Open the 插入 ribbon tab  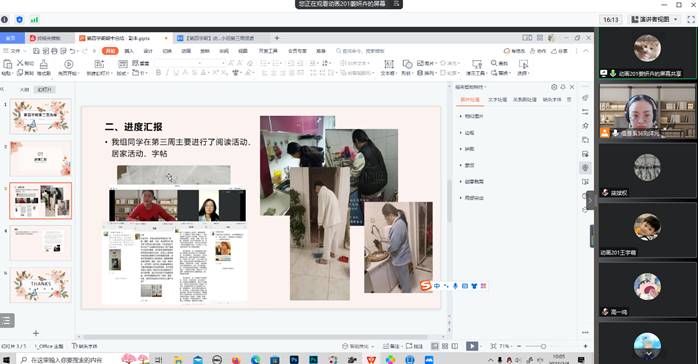[129, 51]
